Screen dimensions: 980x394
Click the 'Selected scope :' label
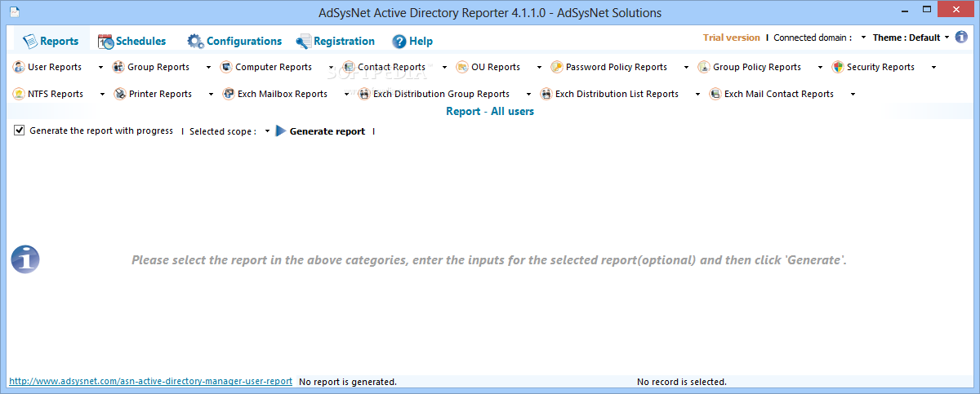click(x=223, y=131)
